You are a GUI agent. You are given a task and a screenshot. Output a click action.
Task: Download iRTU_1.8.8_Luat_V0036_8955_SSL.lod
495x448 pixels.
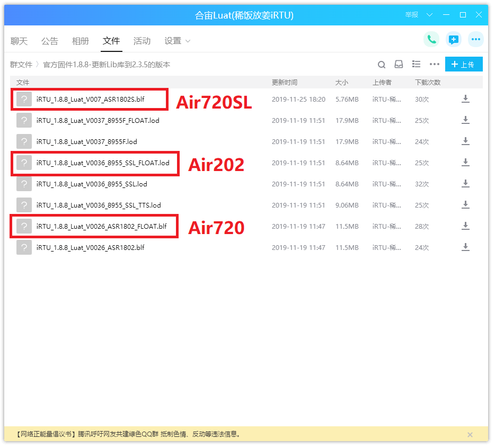[x=465, y=184]
